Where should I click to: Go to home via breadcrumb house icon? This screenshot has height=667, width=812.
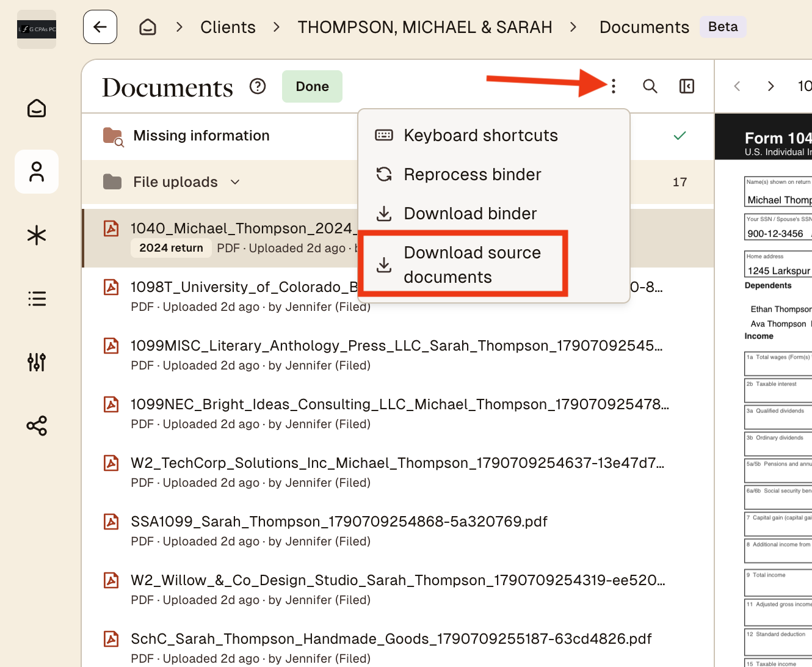tap(148, 27)
